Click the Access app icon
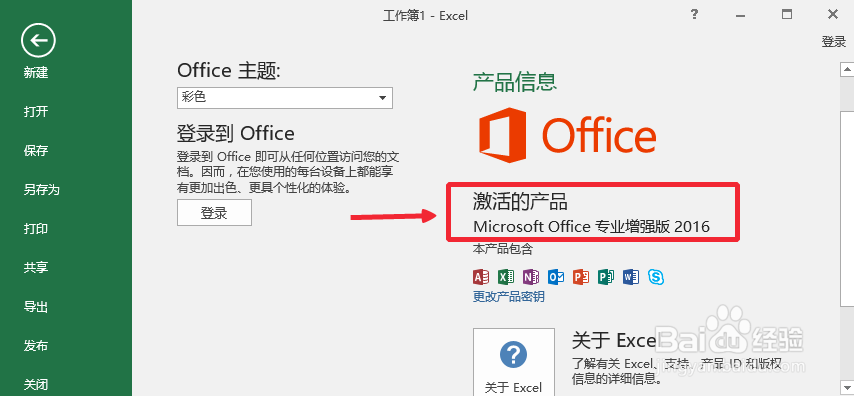Viewport: 854px width, 396px height. (481, 277)
